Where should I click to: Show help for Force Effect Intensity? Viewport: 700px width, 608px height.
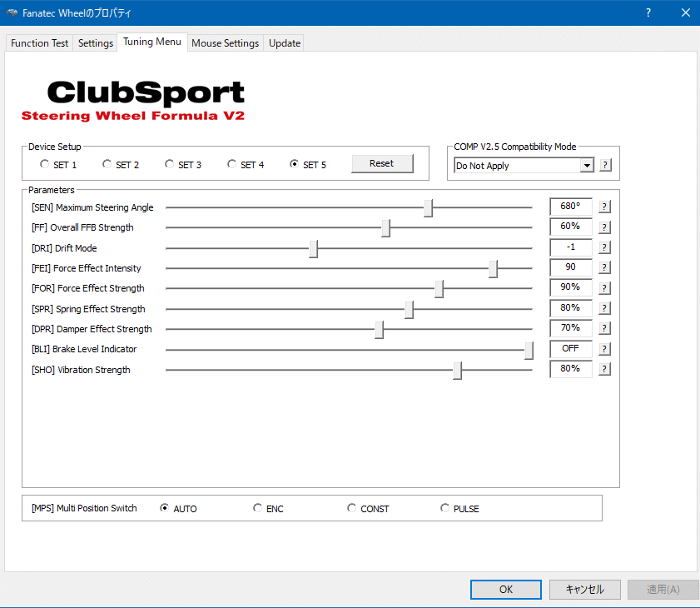604,267
